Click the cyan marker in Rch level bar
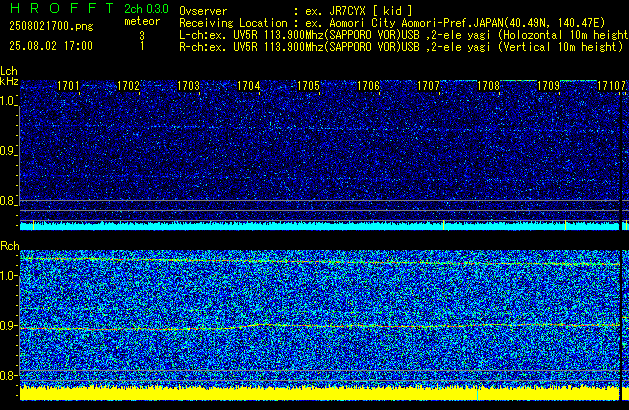 click(x=477, y=393)
